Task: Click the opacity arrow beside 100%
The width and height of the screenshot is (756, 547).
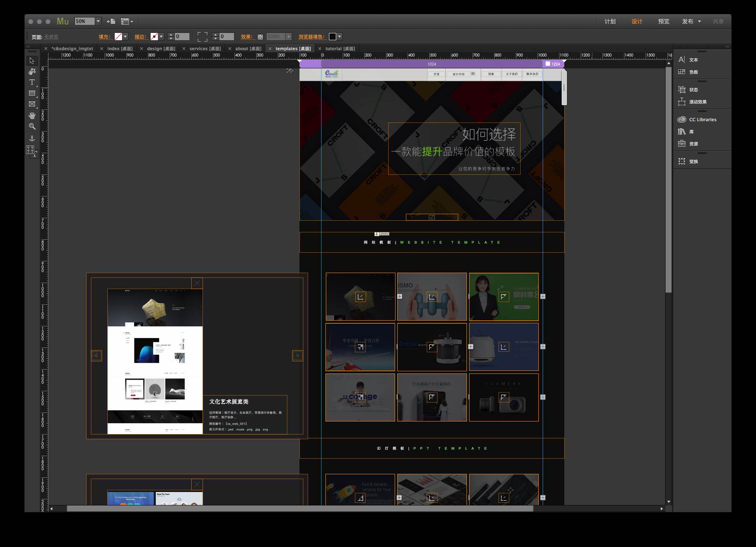Action: point(289,37)
